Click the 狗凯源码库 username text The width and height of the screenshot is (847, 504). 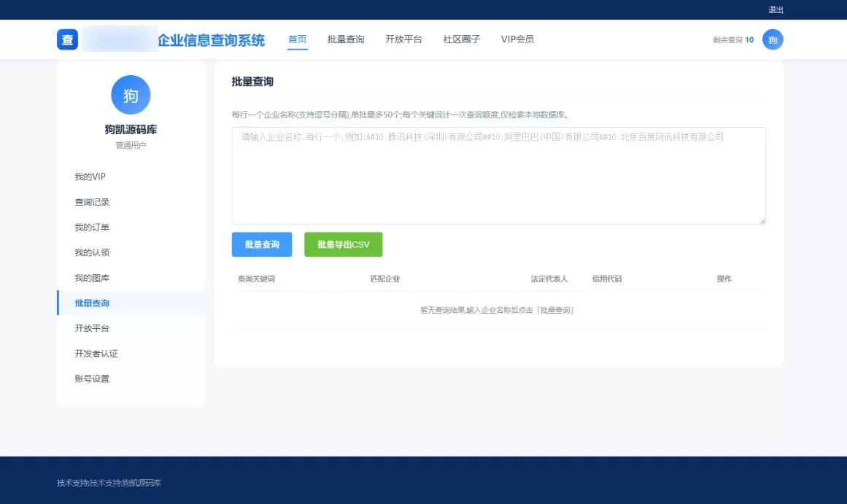[x=131, y=130]
